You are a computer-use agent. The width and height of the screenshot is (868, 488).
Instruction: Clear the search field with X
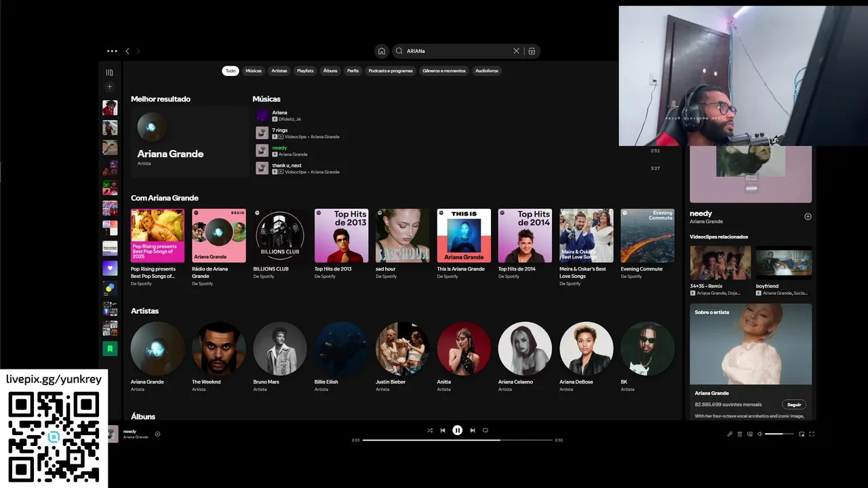point(516,51)
